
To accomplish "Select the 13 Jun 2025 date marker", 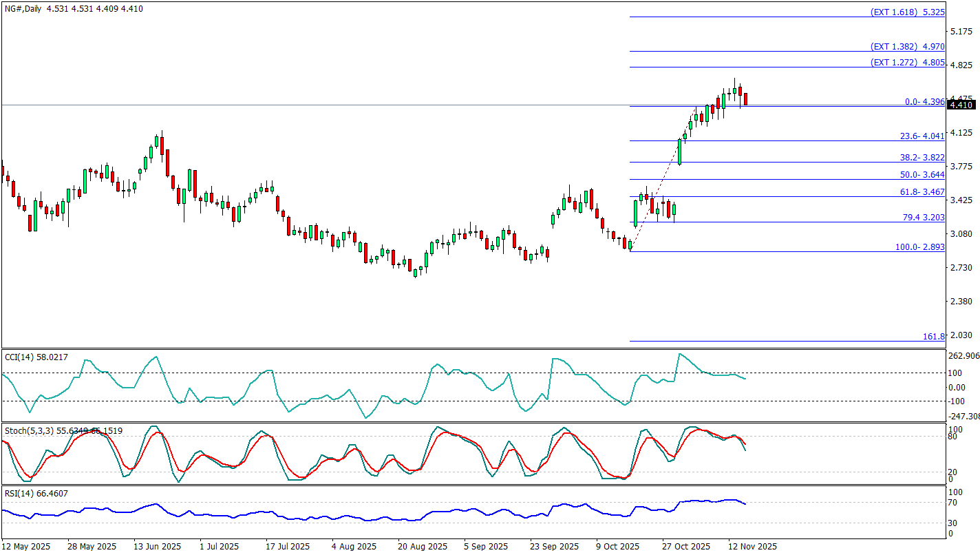I will point(158,547).
